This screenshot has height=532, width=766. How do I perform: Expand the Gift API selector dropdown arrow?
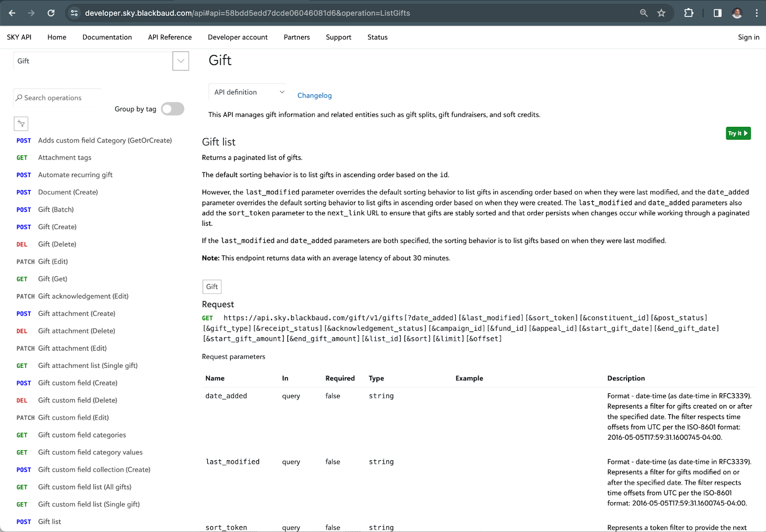(x=180, y=61)
